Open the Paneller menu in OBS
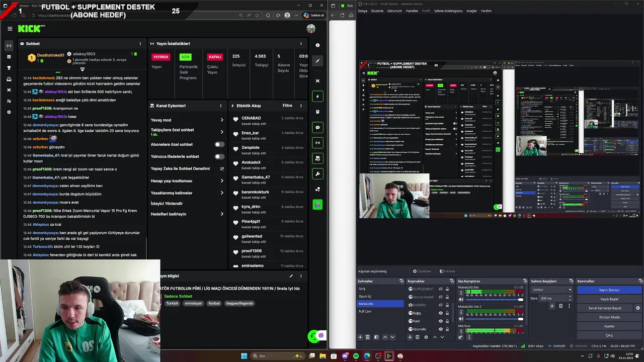This screenshot has height=362, width=644. point(412,11)
